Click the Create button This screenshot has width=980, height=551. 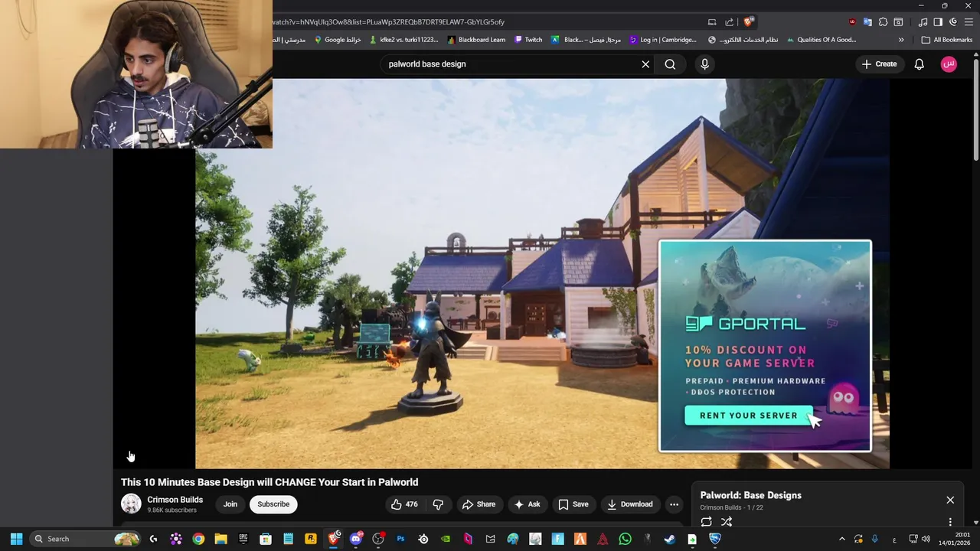[x=879, y=64]
